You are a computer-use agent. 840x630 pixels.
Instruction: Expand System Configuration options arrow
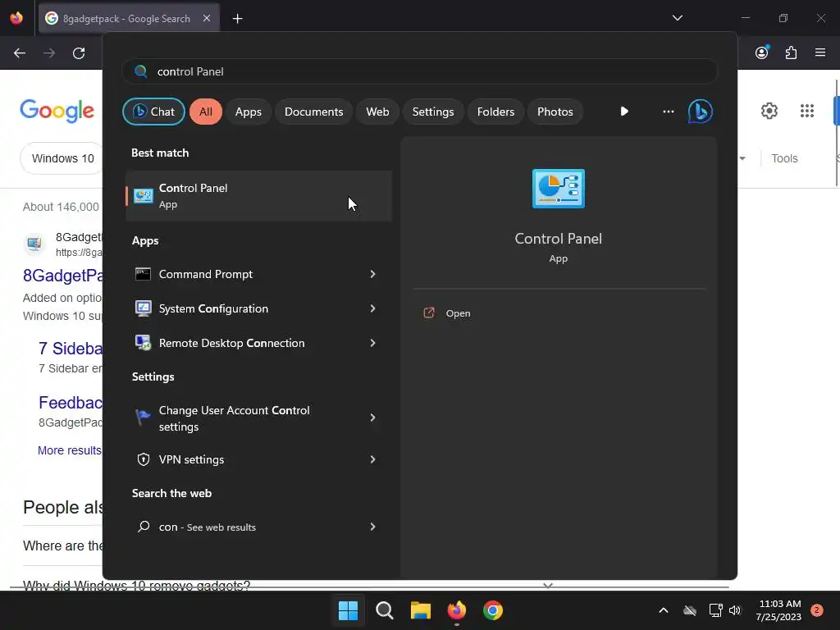[373, 308]
